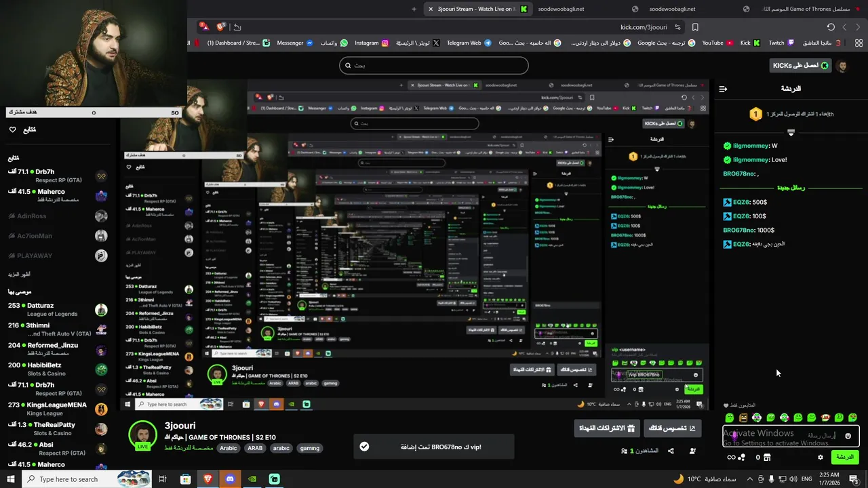
Task: Click the followers-only heart icon
Action: pyautogui.click(x=726, y=405)
